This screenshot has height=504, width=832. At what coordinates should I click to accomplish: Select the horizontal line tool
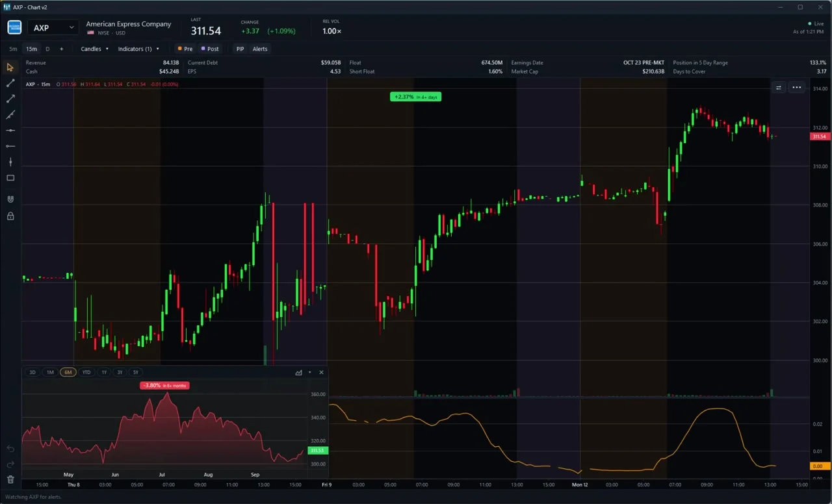tap(10, 131)
